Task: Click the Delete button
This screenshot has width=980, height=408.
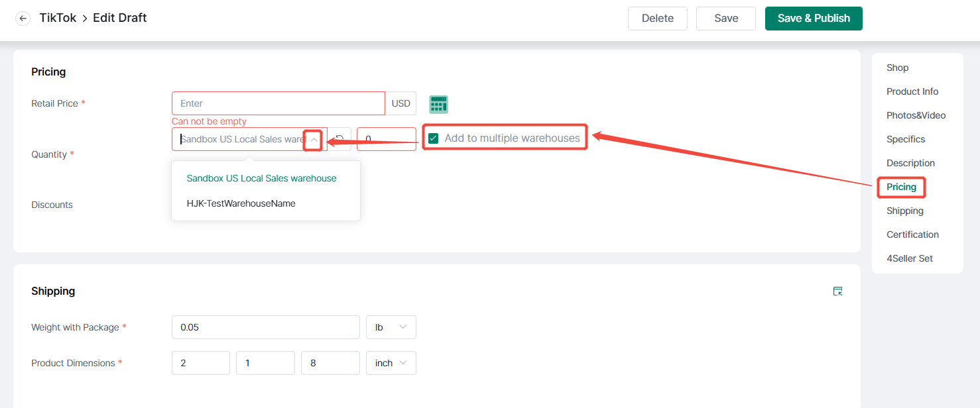Action: (658, 19)
